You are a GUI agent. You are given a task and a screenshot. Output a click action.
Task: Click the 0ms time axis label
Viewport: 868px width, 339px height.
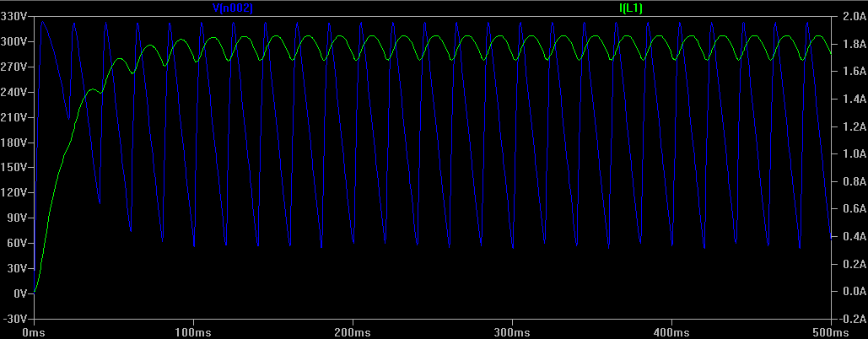coord(34,331)
